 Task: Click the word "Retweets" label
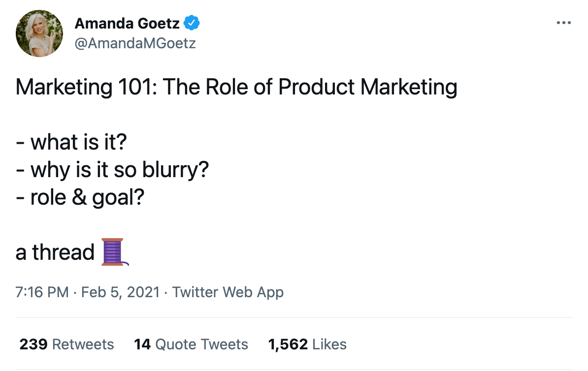click(83, 344)
